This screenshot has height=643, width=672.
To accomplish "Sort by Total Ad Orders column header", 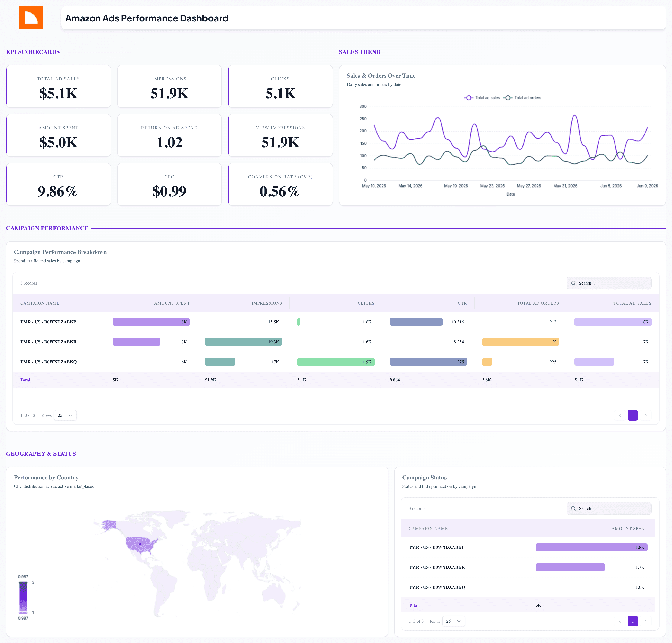I will click(538, 303).
